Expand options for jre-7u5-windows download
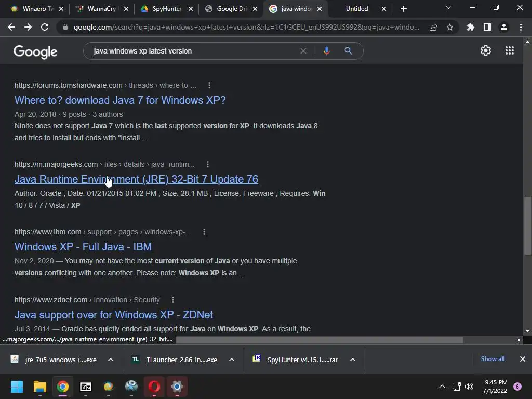The image size is (532, 399). click(x=111, y=360)
